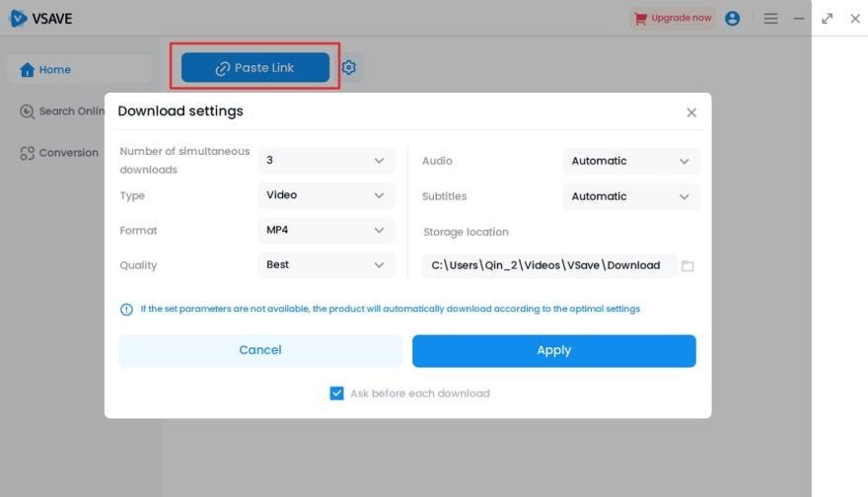Click the storage location path field
Viewport: 868px width, 497px height.
point(548,265)
